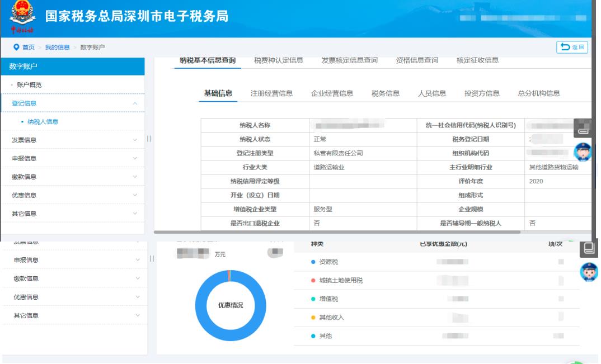The width and height of the screenshot is (601, 364).
Task: Expand the 发票信息 sidebar section
Action: 134,140
